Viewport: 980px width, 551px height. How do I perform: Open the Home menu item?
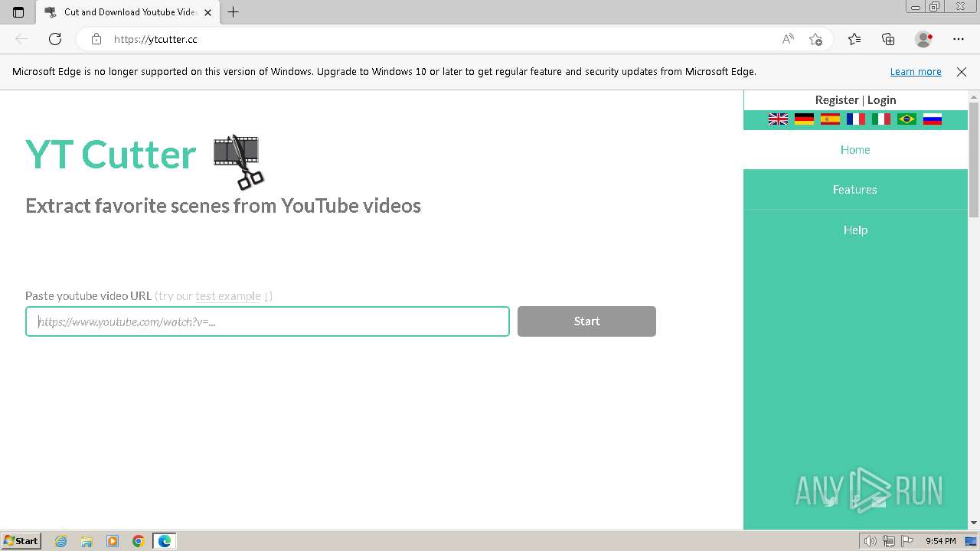click(x=855, y=150)
